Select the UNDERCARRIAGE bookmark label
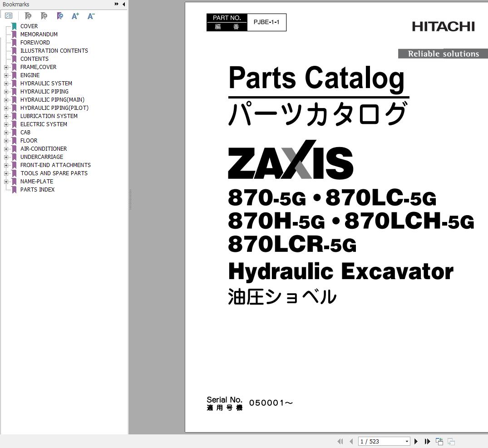The height and width of the screenshot is (448, 488). coord(42,157)
